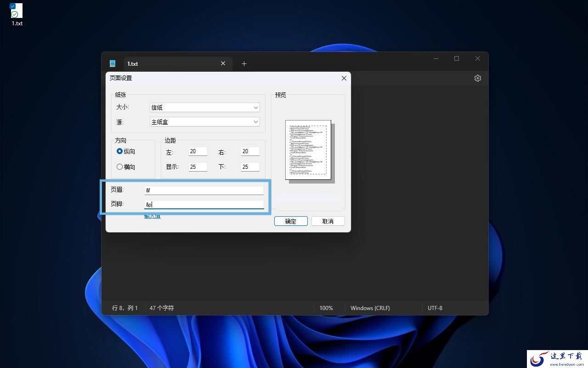Open Notepad settings gear icon
The height and width of the screenshot is (368, 588).
(x=477, y=78)
